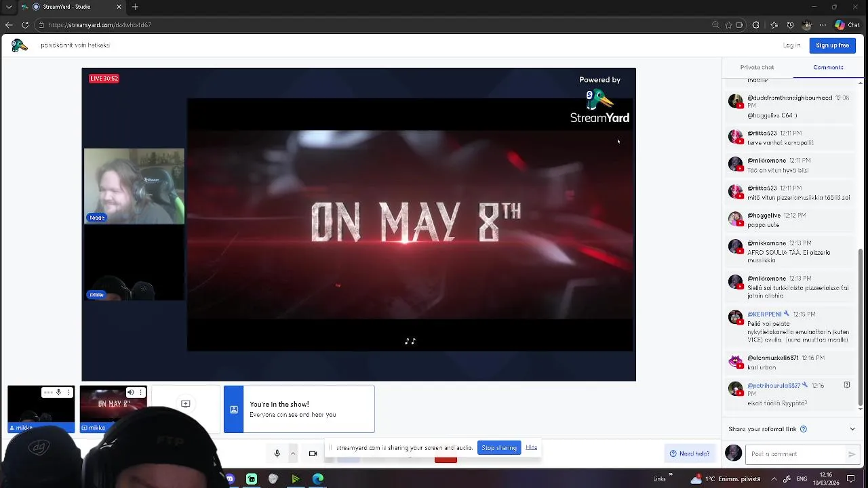868x488 pixels.
Task: Click the comment "popoo uute"
Action: tap(763, 224)
